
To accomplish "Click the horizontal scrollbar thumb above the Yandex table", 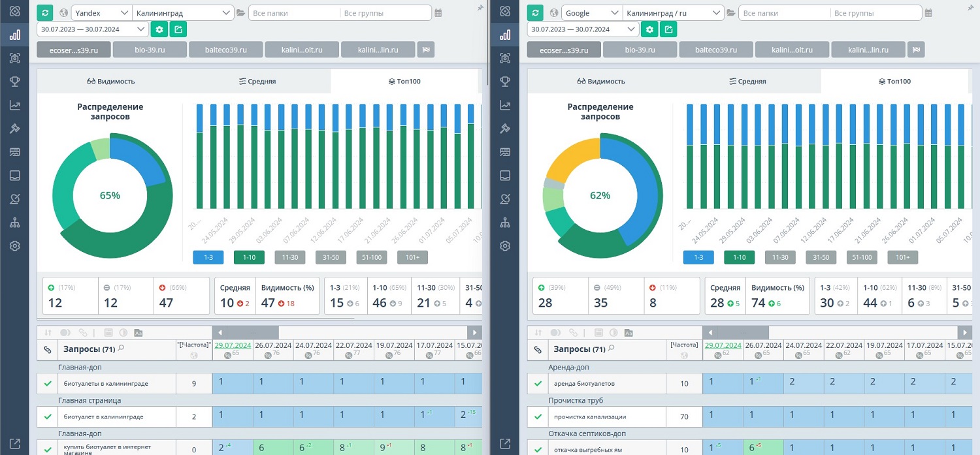I will tap(252, 332).
